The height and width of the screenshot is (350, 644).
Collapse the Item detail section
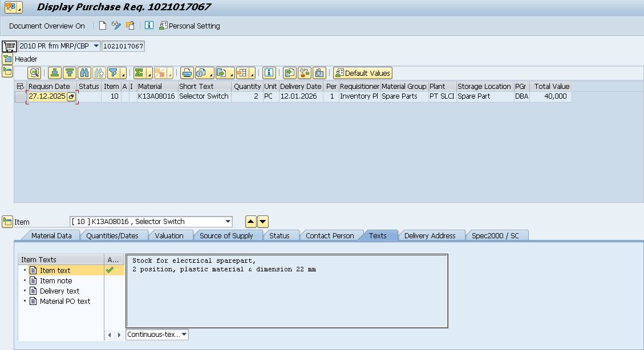tap(7, 222)
